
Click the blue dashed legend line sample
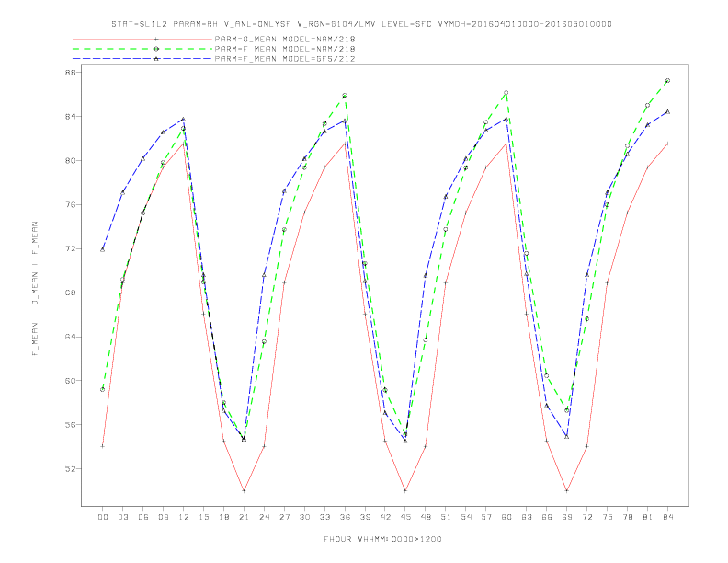tap(142, 59)
